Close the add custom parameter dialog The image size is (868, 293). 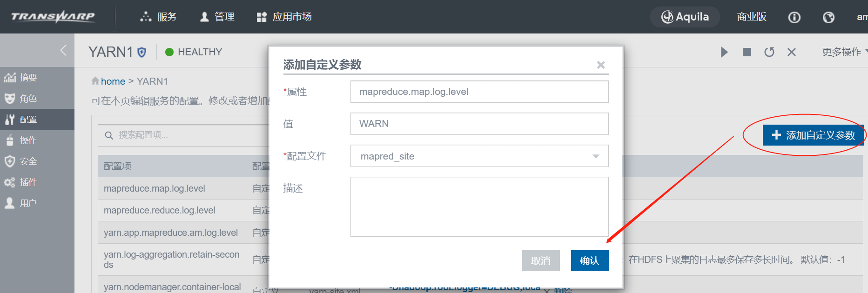click(601, 65)
